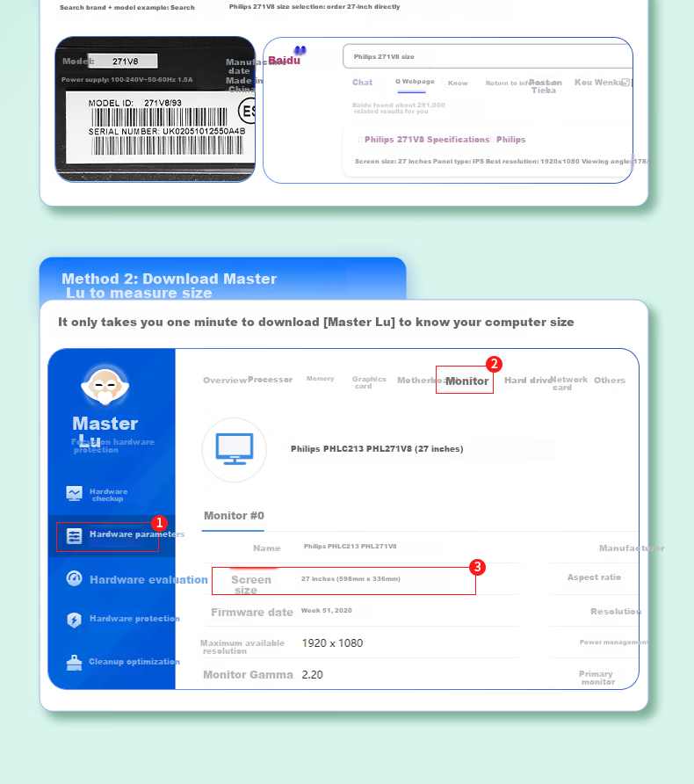Click the Hardware evaluation menu label
This screenshot has width=694, height=784.
148,579
